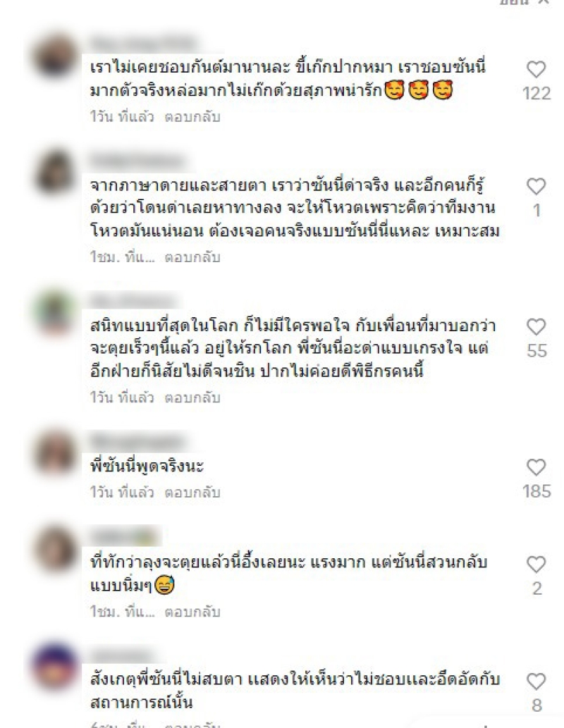Open the fifth commenter's avatar
Viewport: 564px width, 728px height.
tap(56, 549)
